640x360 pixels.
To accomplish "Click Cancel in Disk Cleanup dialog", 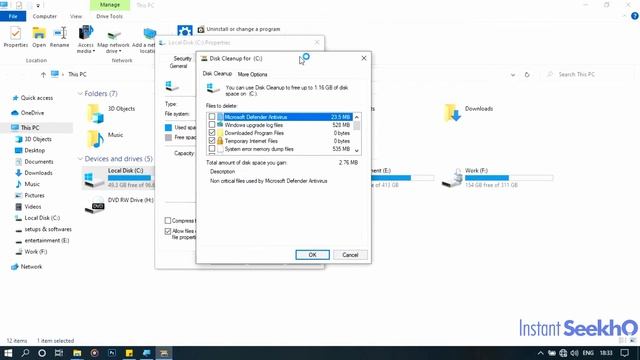I will pyautogui.click(x=350, y=255).
